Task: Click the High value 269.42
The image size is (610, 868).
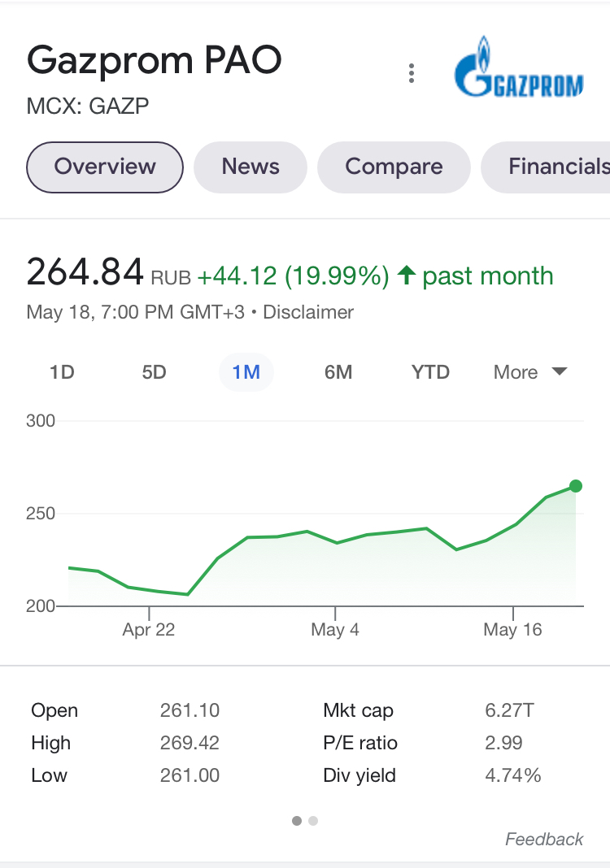Action: (190, 742)
